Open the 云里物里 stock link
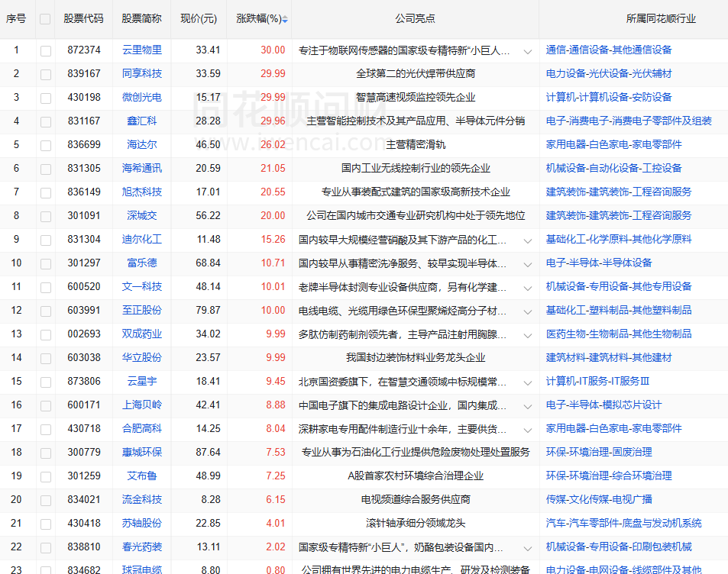Screen dimensions: 728x574 (x=142, y=50)
